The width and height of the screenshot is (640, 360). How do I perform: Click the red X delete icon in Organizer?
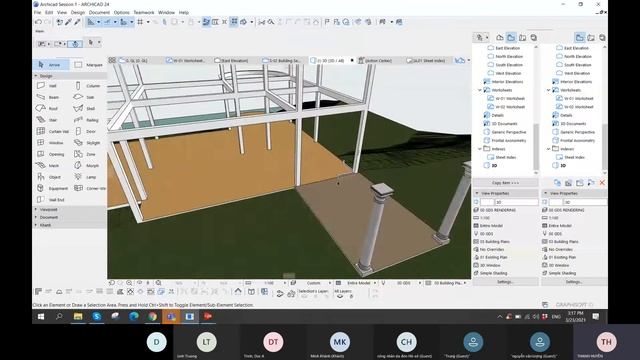pos(602,183)
